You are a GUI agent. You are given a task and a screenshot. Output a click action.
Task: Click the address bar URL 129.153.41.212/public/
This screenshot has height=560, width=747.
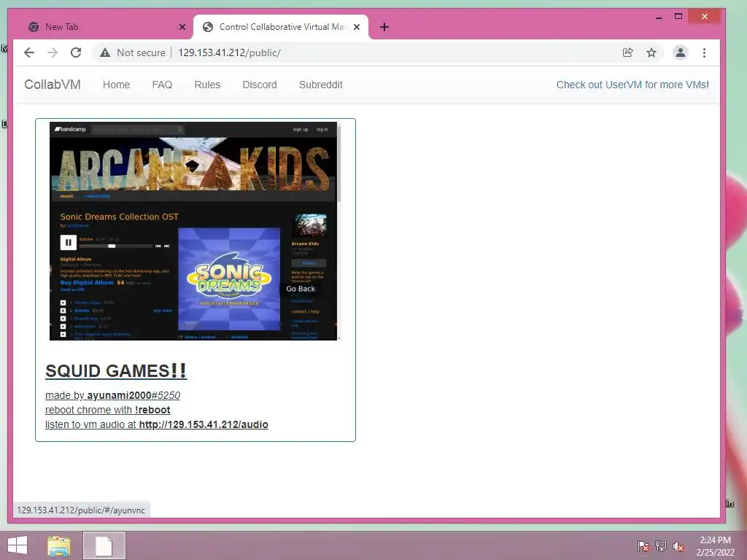click(x=229, y=52)
